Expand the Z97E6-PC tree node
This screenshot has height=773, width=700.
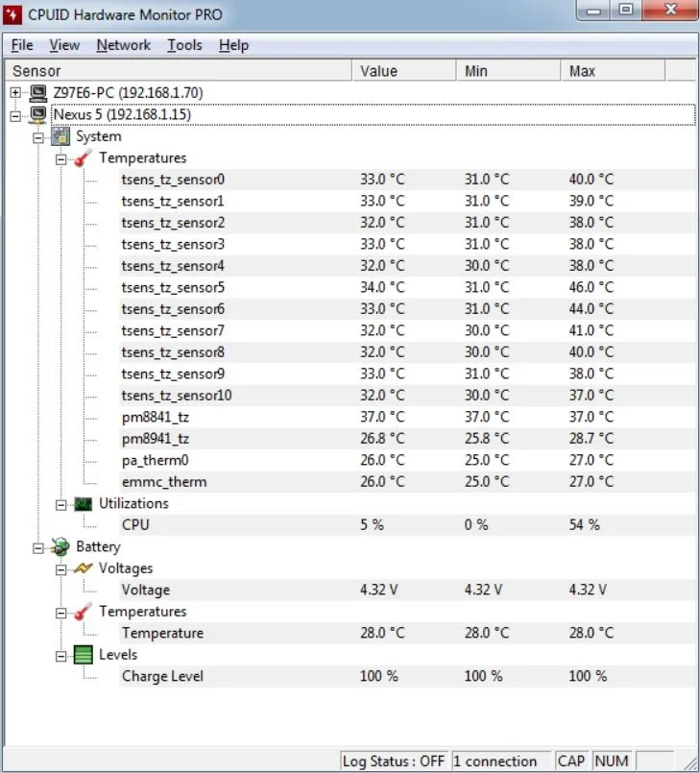[x=15, y=92]
